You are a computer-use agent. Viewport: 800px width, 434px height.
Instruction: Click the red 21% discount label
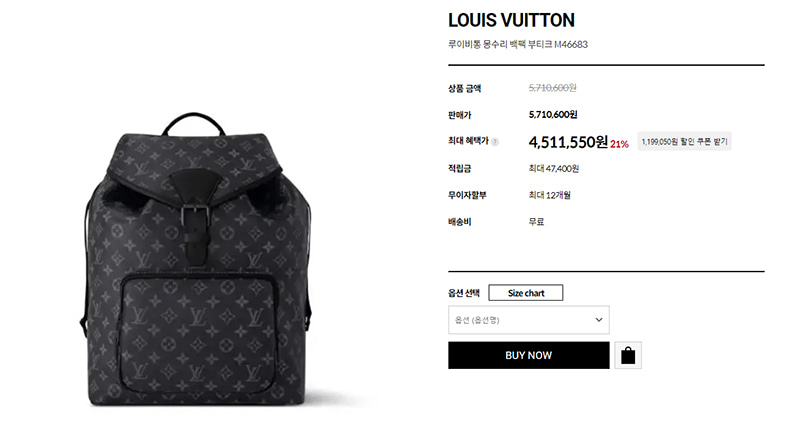point(619,144)
